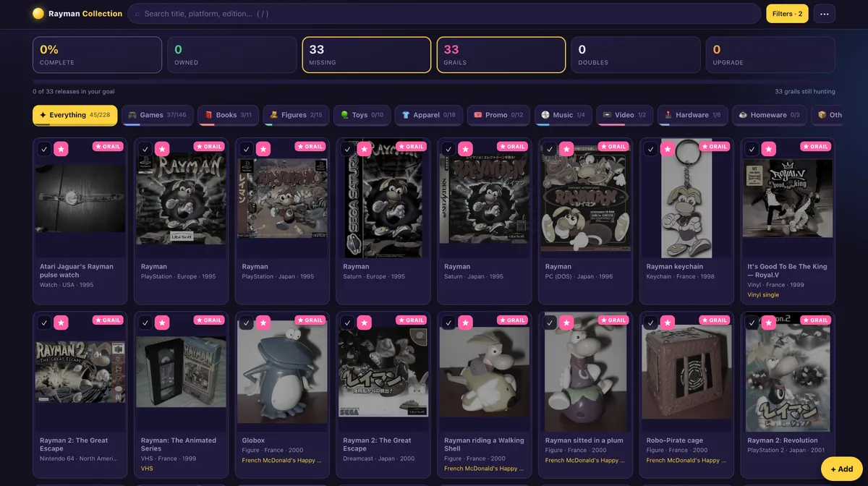Click star icon on Robo-Pirate cage card
Screen dimensions: 868x486
click(x=668, y=323)
